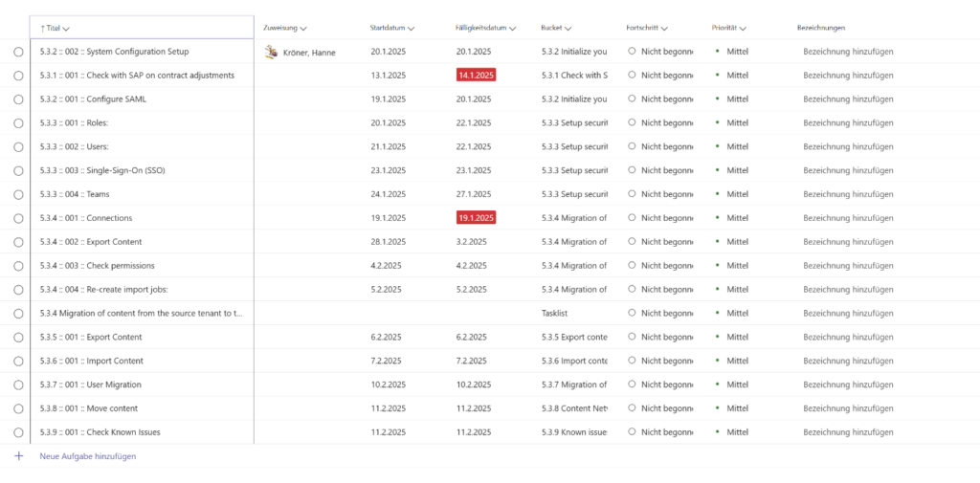Expand the Fälligkeitsdatum column filter
980x483 pixels.
point(513,29)
